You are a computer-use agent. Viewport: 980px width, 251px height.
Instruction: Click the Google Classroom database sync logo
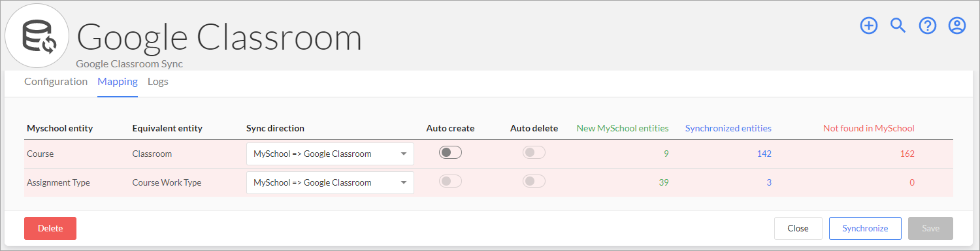[38, 36]
